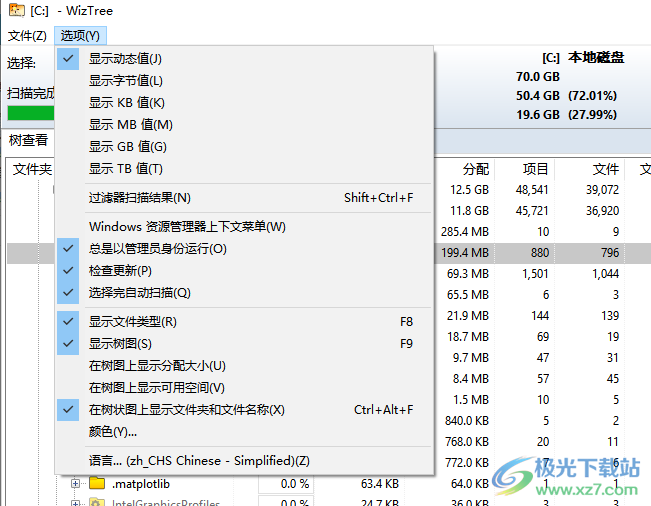Choose 显示 MB 值(M)
Image resolution: width=651 pixels, height=506 pixels.
[245, 125]
